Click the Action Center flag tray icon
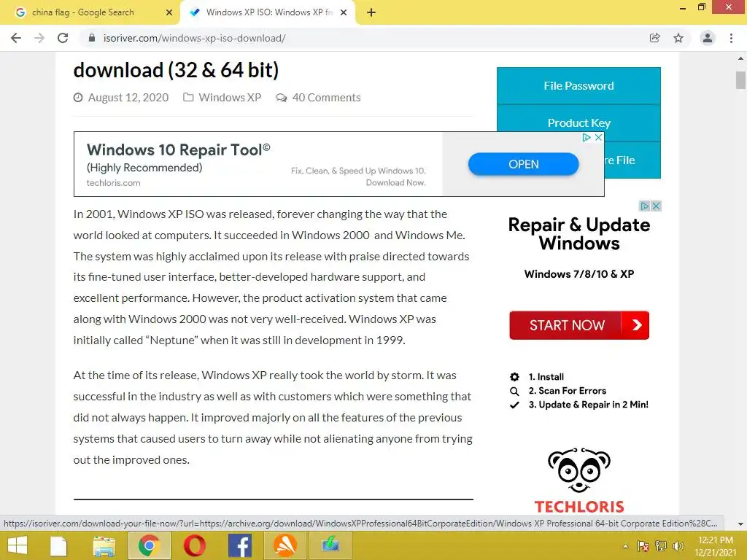 (x=643, y=546)
